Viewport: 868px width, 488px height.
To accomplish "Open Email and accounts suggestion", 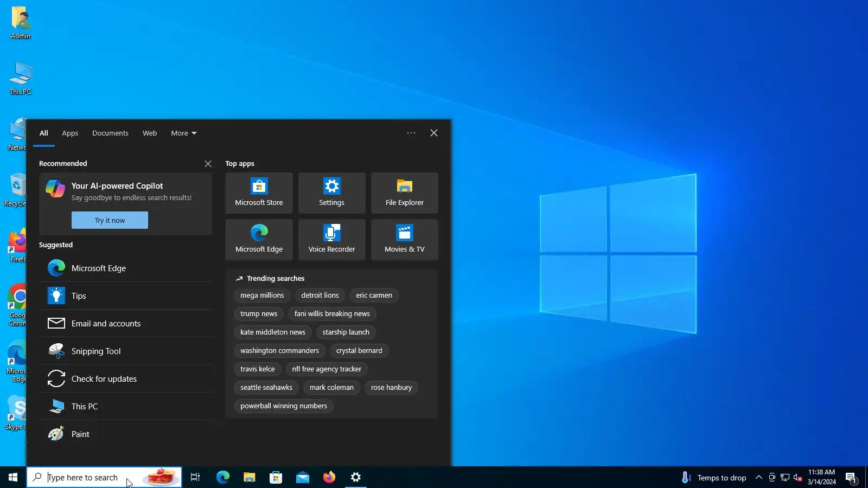I will coord(125,323).
